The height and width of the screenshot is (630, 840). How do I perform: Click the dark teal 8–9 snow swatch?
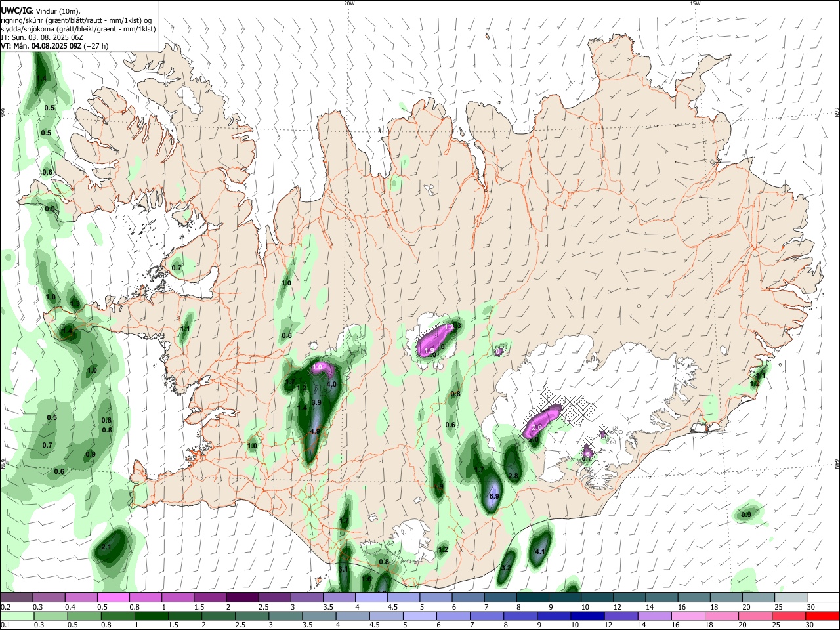click(533, 597)
